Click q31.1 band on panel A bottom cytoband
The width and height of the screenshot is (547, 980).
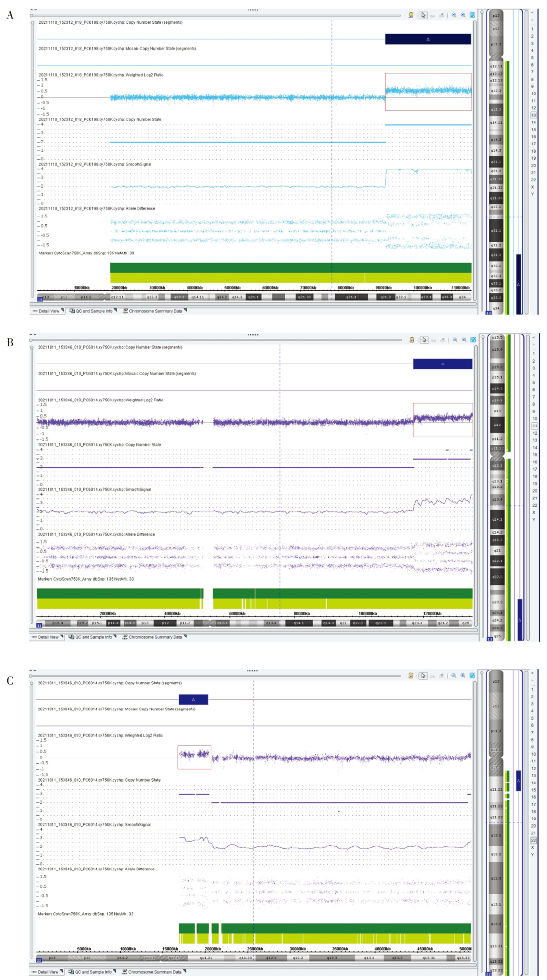(351, 297)
